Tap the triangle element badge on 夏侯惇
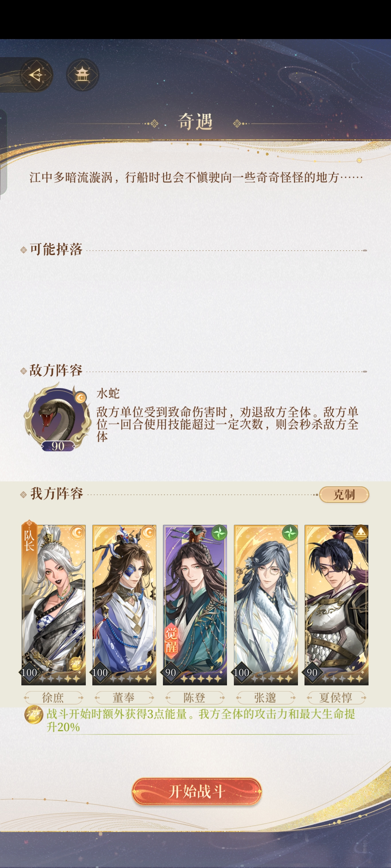Viewport: 391px width, 868px height. [x=361, y=532]
